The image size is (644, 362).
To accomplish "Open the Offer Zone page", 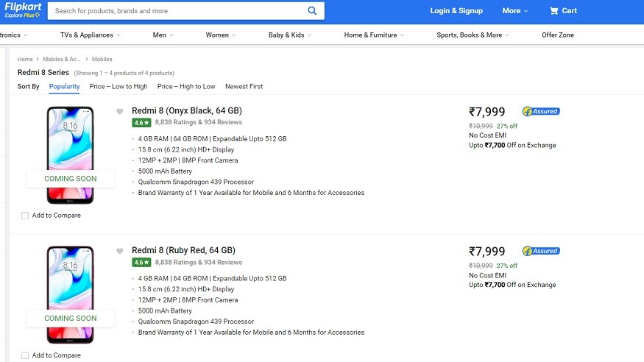I will point(558,35).
